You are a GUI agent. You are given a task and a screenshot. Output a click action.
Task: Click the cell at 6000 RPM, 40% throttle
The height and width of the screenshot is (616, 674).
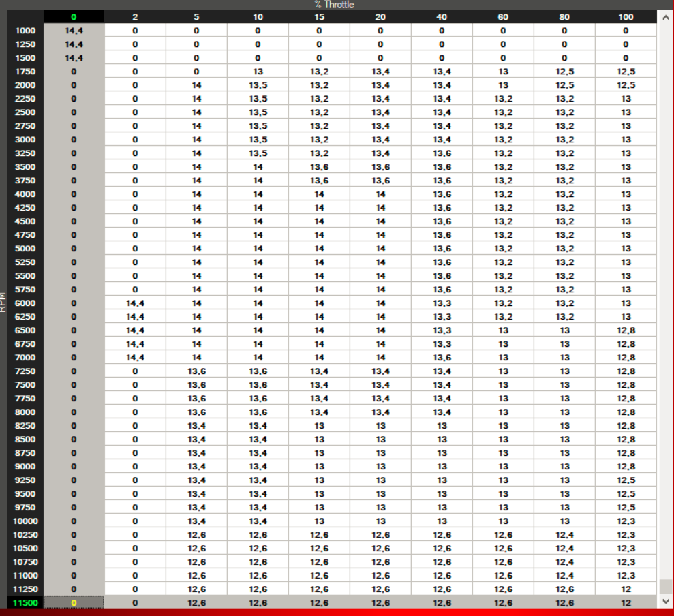coord(442,303)
